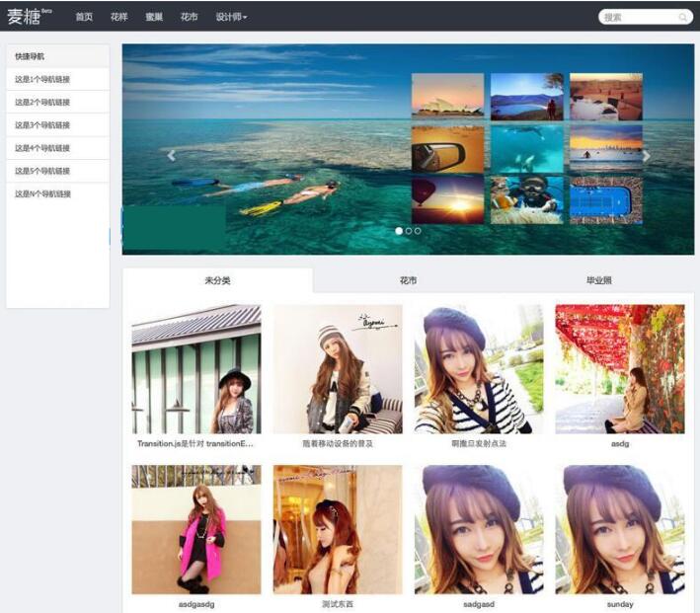
Task: Click in the 搜索 search field
Action: [x=637, y=18]
